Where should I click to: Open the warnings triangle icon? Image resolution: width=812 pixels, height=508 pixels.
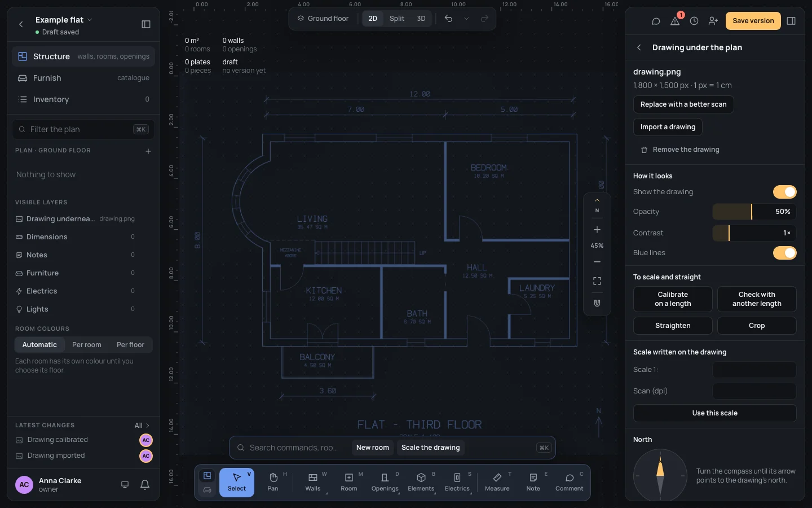pyautogui.click(x=675, y=21)
